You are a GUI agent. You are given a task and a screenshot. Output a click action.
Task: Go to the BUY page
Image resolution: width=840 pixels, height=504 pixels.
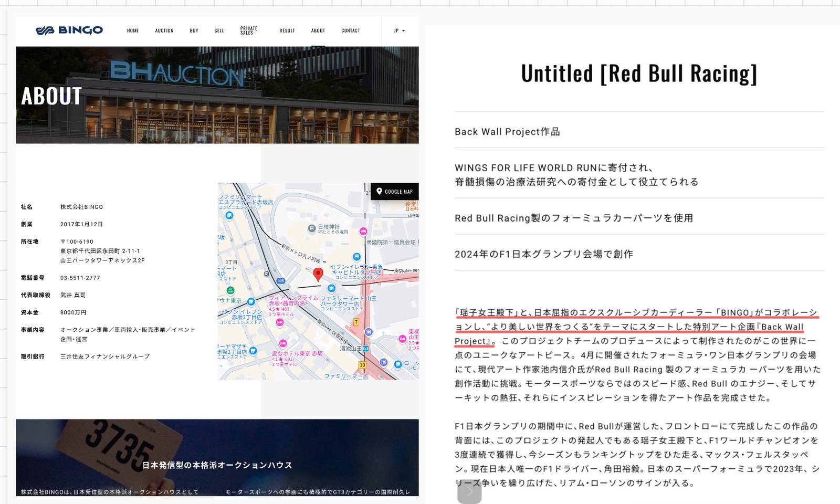click(194, 30)
